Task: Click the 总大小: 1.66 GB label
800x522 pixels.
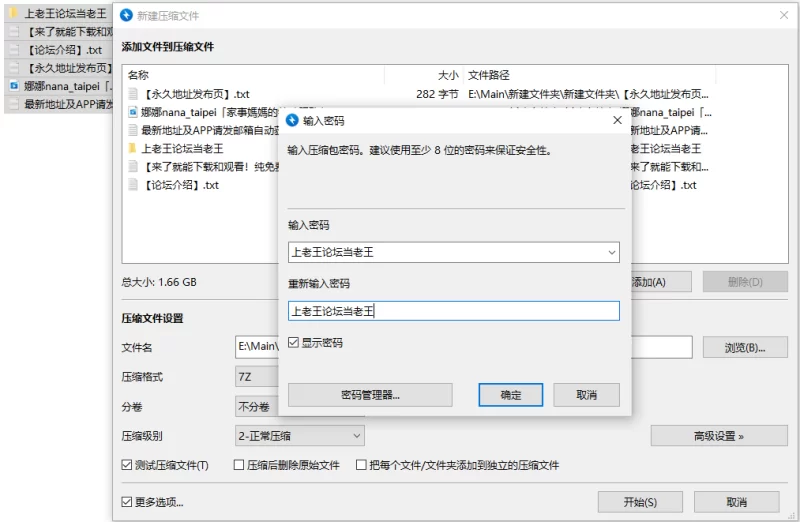Action: 159,282
